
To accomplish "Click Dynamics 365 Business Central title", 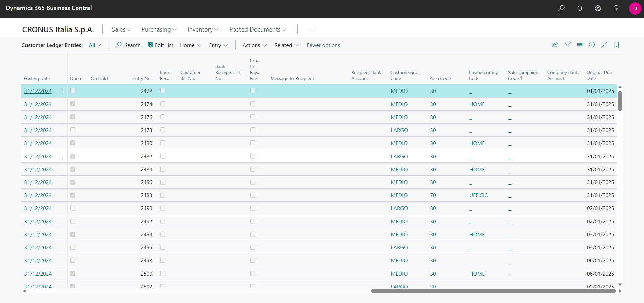I will click(49, 8).
